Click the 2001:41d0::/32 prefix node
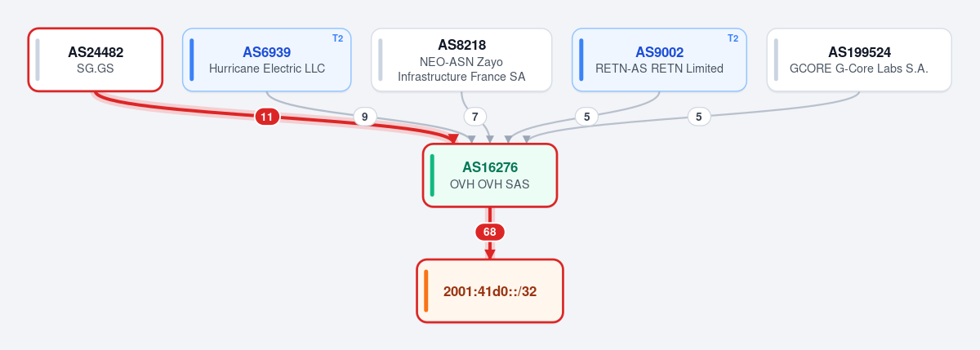 490,291
